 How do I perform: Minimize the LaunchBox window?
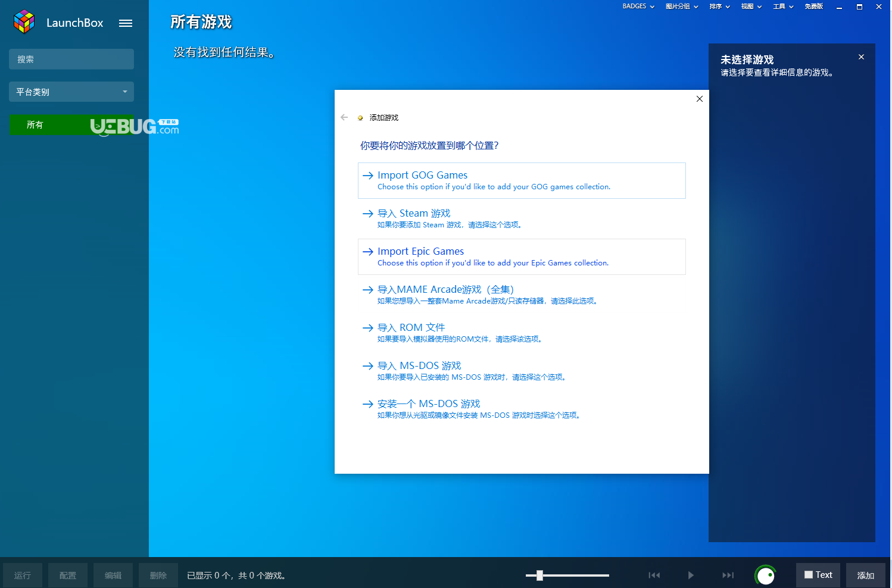pyautogui.click(x=839, y=7)
